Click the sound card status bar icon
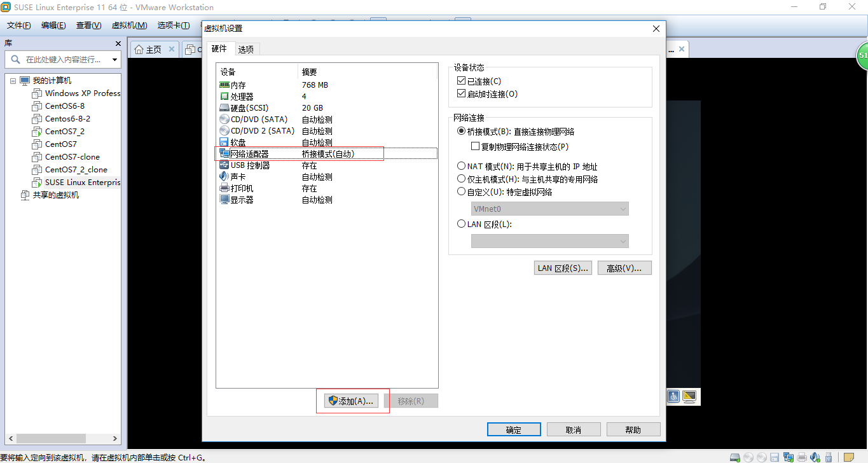The width and height of the screenshot is (868, 463). click(815, 457)
